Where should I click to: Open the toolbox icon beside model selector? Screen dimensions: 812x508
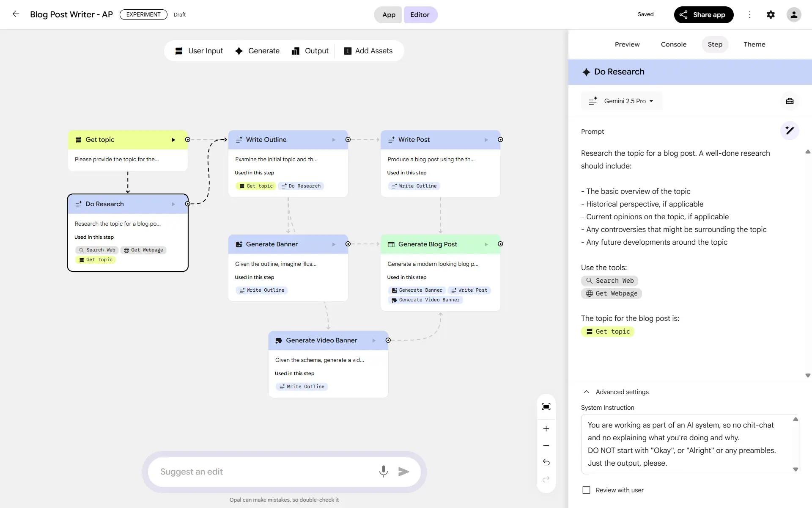(790, 101)
